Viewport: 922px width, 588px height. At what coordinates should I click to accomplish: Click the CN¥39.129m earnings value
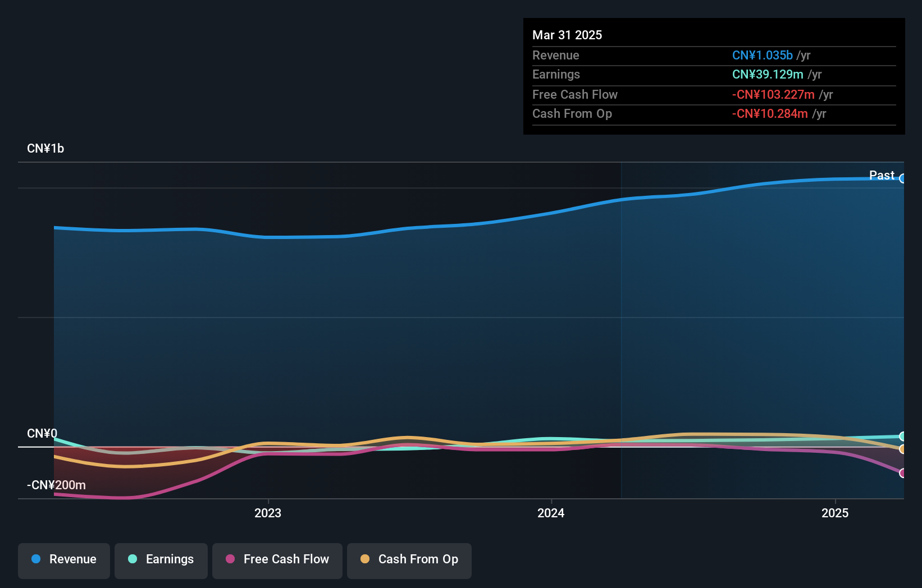click(x=768, y=74)
